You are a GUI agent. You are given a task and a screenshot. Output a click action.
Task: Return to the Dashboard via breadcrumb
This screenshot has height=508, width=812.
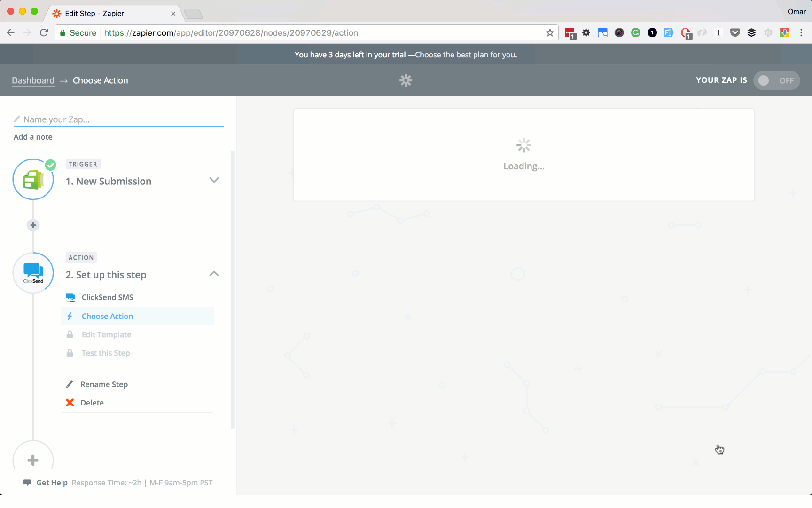[x=33, y=80]
